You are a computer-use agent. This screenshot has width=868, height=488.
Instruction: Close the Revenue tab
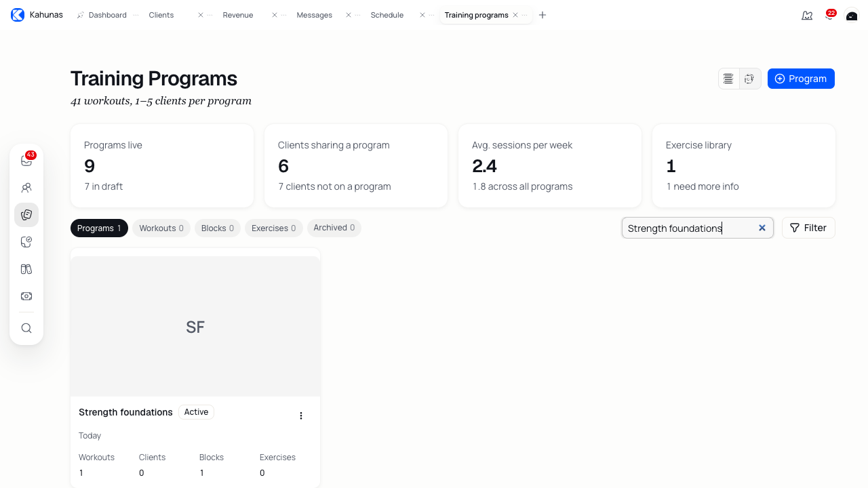click(x=275, y=15)
